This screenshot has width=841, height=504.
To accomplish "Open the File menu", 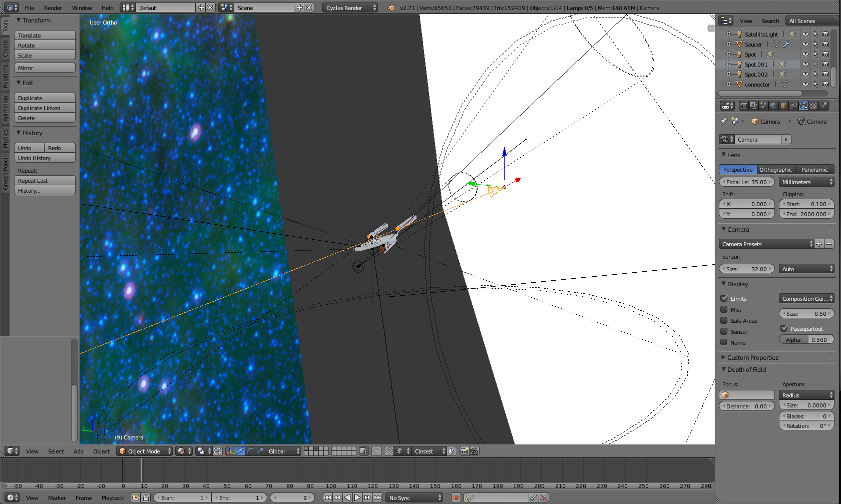I will [30, 8].
